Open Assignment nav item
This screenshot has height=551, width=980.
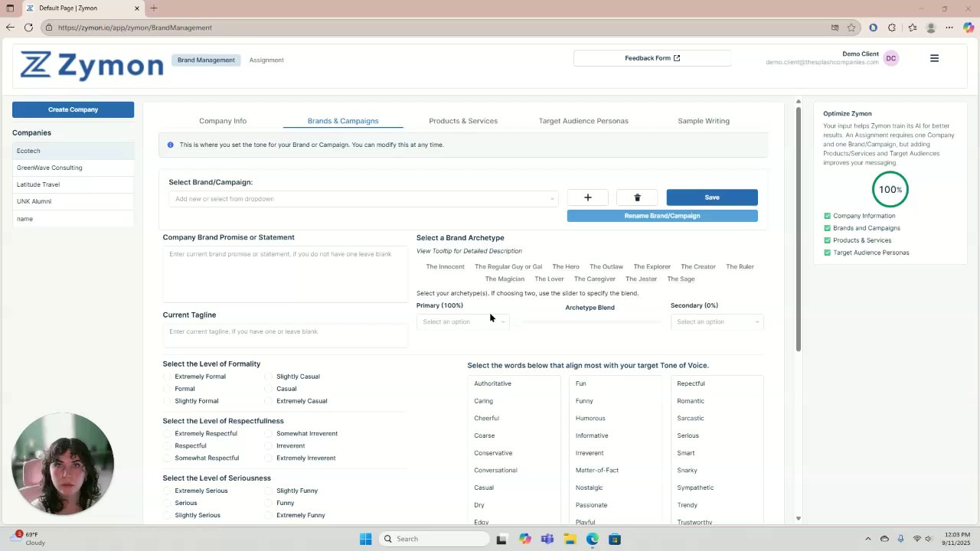tap(266, 60)
